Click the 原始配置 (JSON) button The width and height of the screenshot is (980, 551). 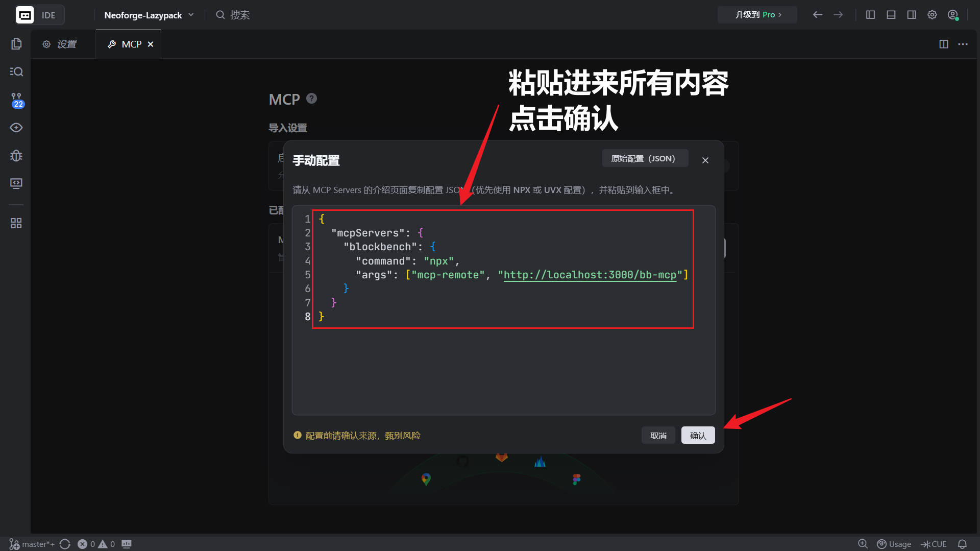(x=645, y=158)
